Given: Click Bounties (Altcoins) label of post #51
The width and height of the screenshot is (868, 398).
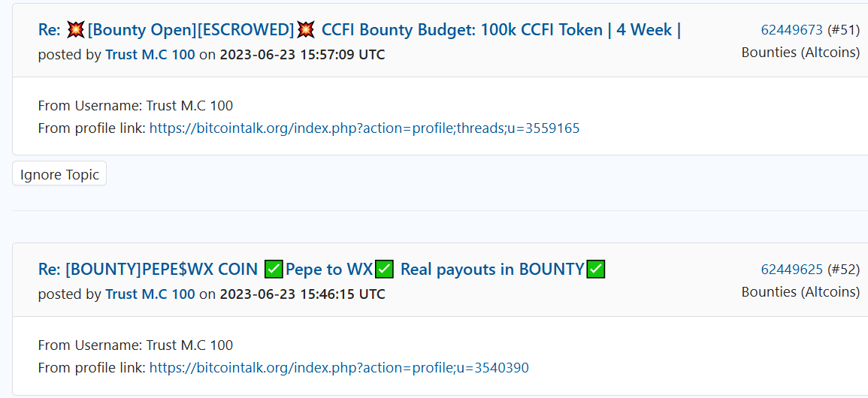Looking at the screenshot, I should [800, 53].
